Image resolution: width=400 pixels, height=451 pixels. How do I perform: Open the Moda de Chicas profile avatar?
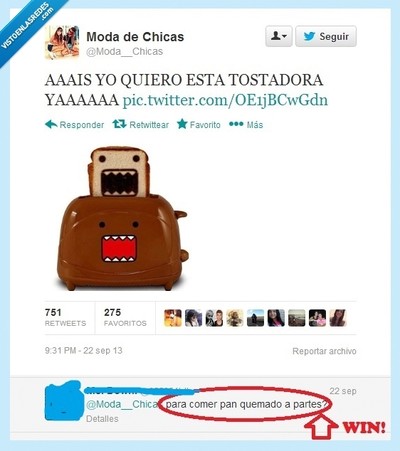point(62,43)
